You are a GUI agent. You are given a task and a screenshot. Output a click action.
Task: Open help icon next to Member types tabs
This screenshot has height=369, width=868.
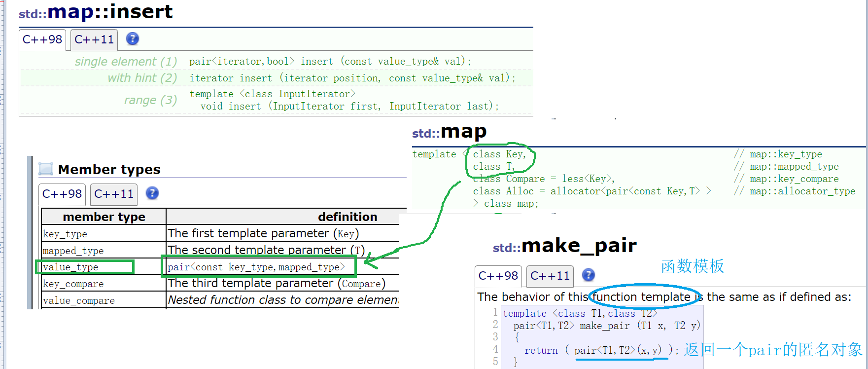click(152, 193)
